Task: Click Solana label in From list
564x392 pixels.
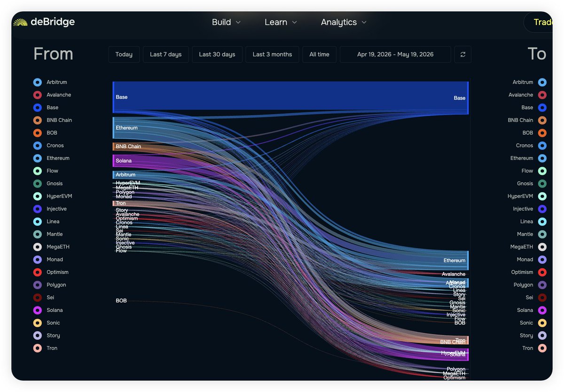Action: (x=55, y=310)
